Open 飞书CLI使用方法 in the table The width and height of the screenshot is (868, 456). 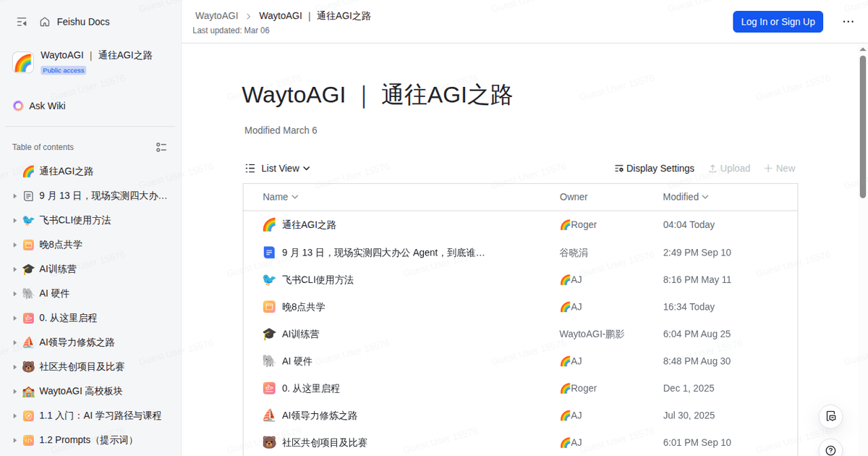tap(318, 279)
